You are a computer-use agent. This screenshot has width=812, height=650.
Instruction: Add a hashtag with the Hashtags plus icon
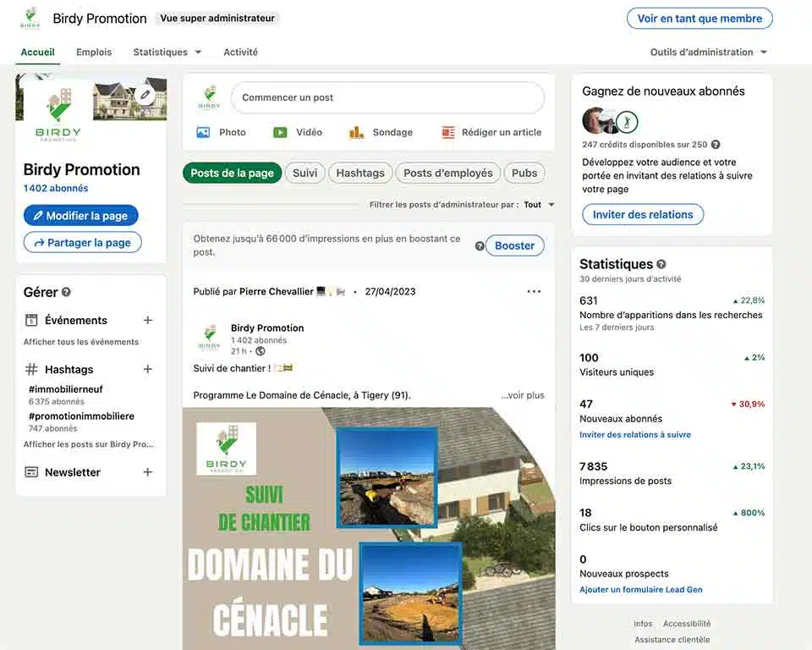pos(148,369)
